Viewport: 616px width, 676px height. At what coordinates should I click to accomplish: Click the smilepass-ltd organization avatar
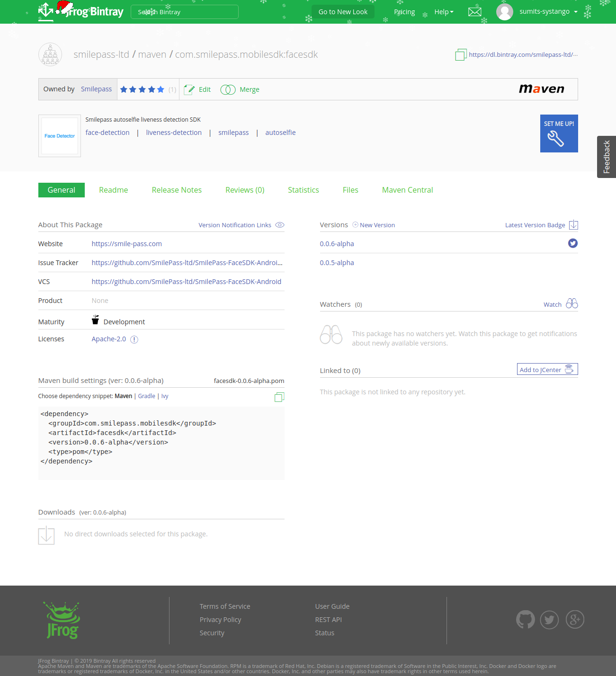click(x=50, y=54)
